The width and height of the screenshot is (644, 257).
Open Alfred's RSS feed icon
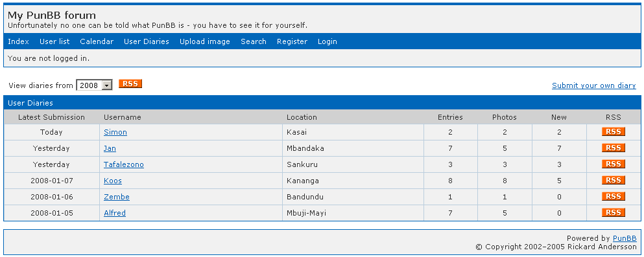pos(614,213)
